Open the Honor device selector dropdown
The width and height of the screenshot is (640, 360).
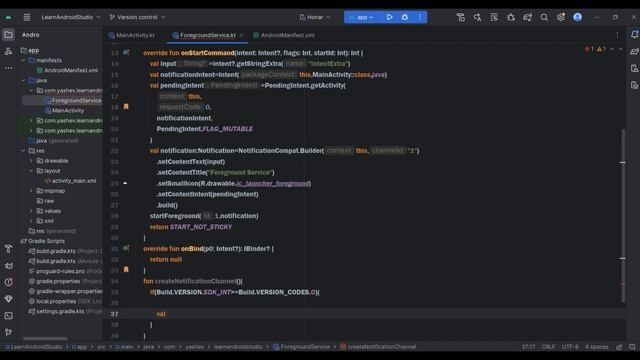point(315,17)
